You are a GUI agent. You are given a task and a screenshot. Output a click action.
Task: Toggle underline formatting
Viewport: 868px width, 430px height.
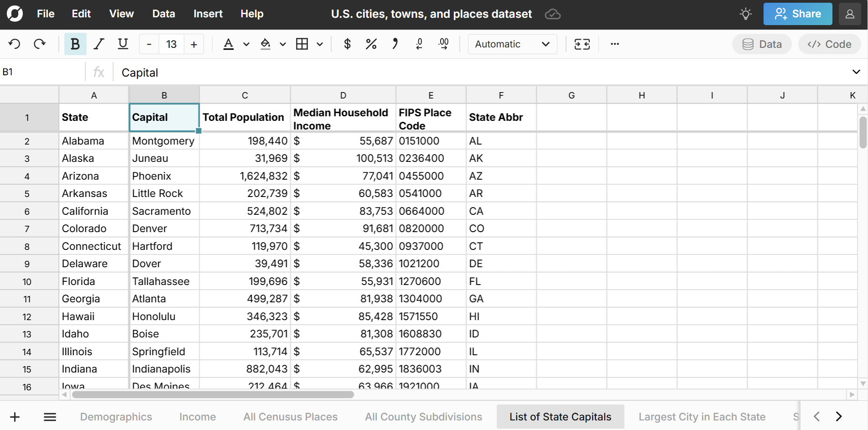coord(122,44)
